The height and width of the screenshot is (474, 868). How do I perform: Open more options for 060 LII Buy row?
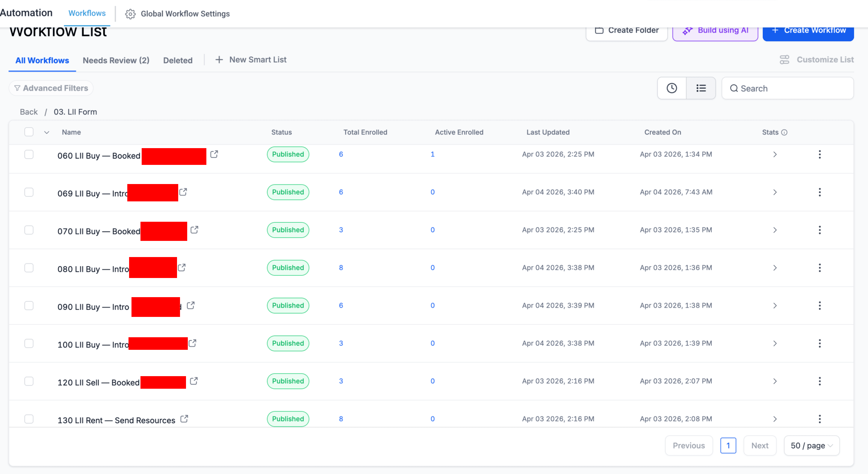point(819,154)
